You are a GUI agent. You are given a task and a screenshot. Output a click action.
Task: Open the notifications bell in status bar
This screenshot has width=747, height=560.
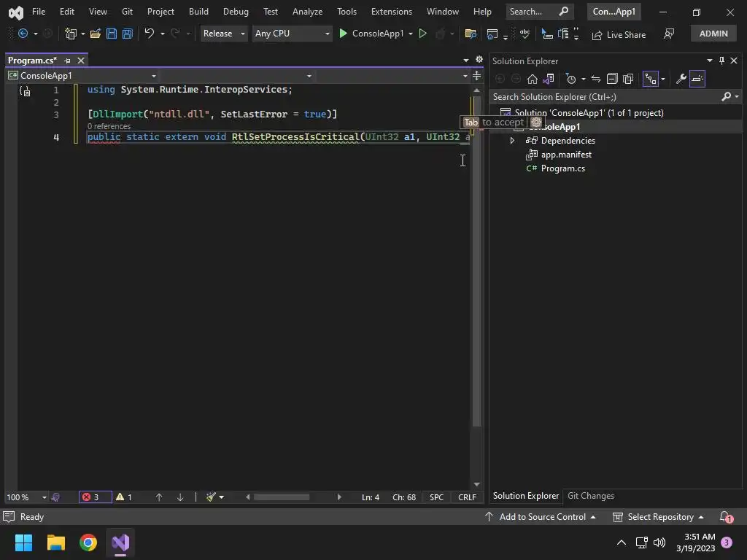point(726,517)
